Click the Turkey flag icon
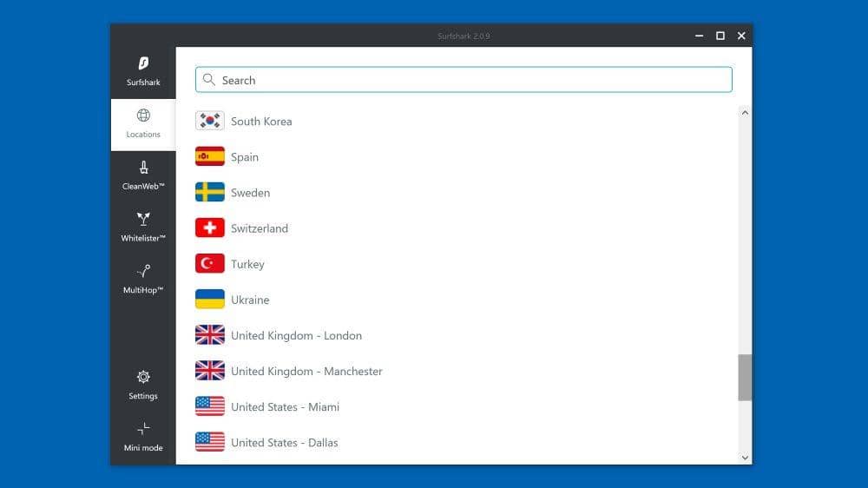868x488 pixels. [x=210, y=264]
